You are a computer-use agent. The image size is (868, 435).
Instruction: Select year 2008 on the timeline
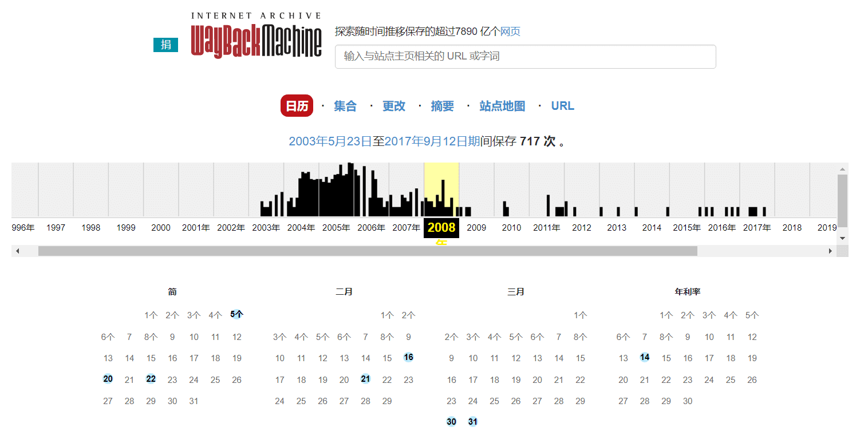point(440,227)
